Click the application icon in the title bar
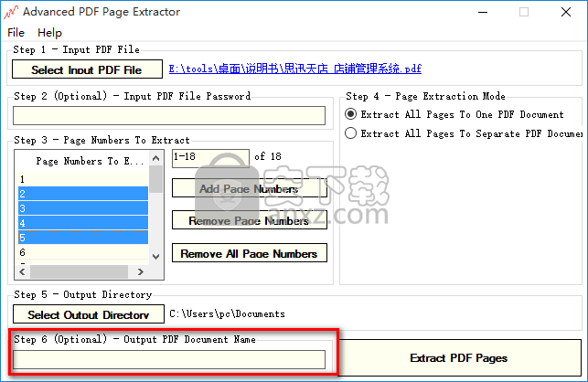Image resolution: width=588 pixels, height=382 pixels. pyautogui.click(x=11, y=12)
